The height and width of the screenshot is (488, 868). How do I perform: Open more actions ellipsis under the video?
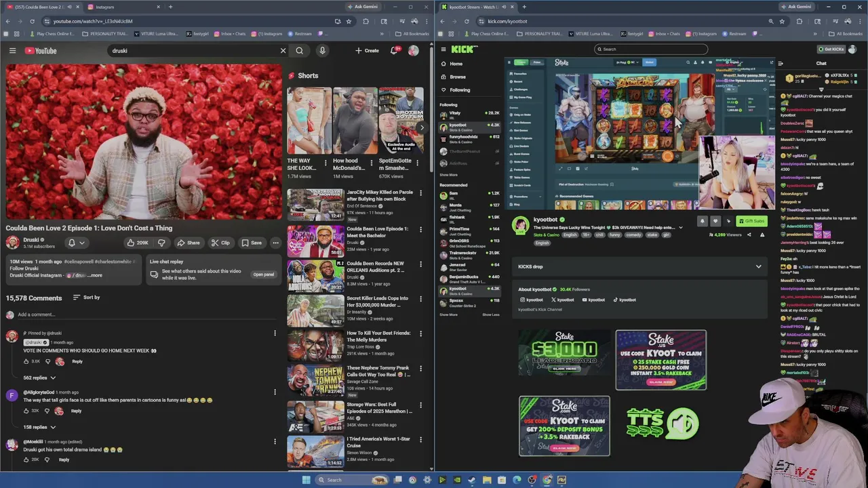click(x=275, y=243)
